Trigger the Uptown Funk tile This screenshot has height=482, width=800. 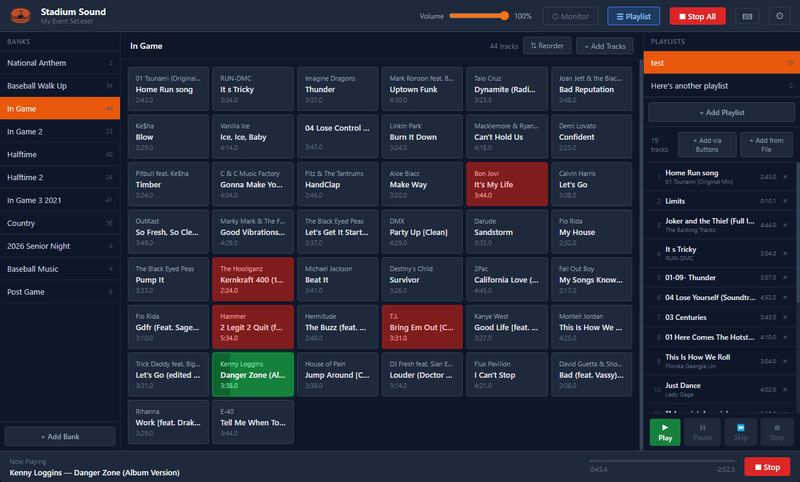tap(422, 89)
